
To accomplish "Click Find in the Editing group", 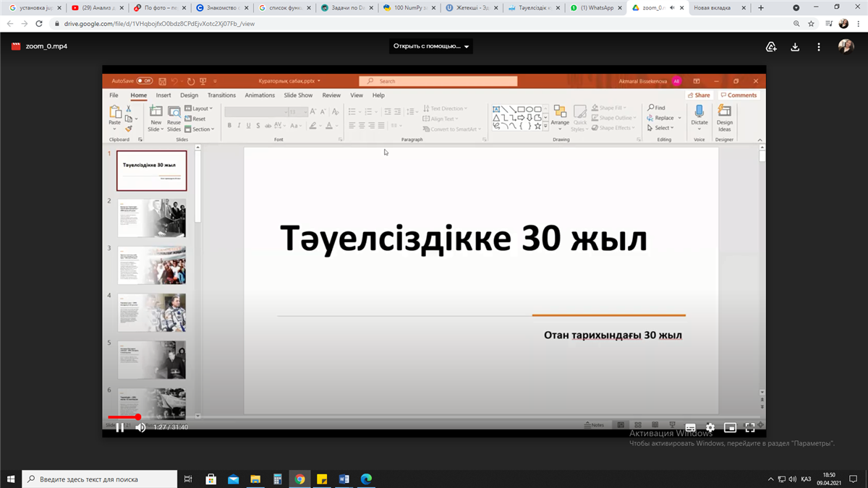I will click(656, 108).
